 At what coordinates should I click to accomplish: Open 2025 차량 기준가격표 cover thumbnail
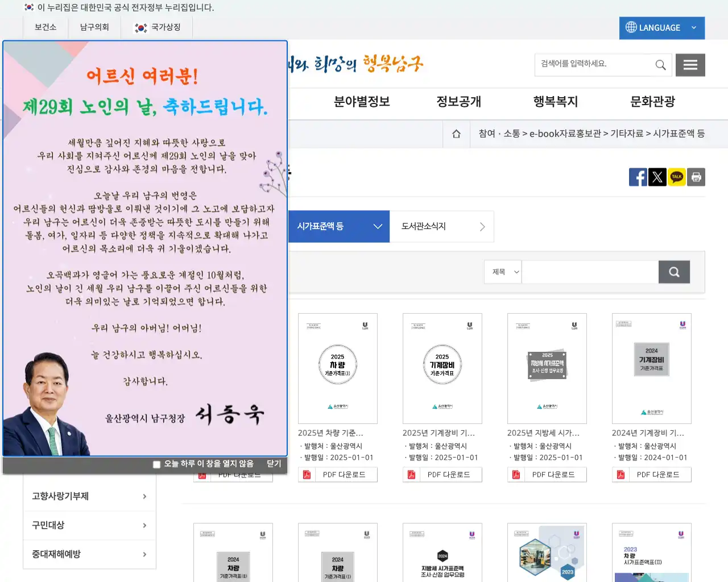coord(338,368)
